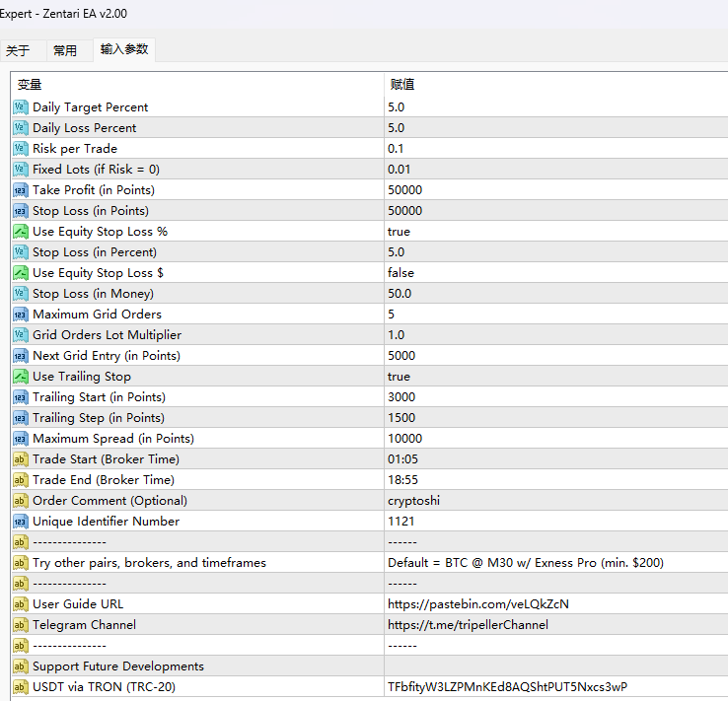
Task: Click the 赋值 column header
Action: (x=402, y=85)
